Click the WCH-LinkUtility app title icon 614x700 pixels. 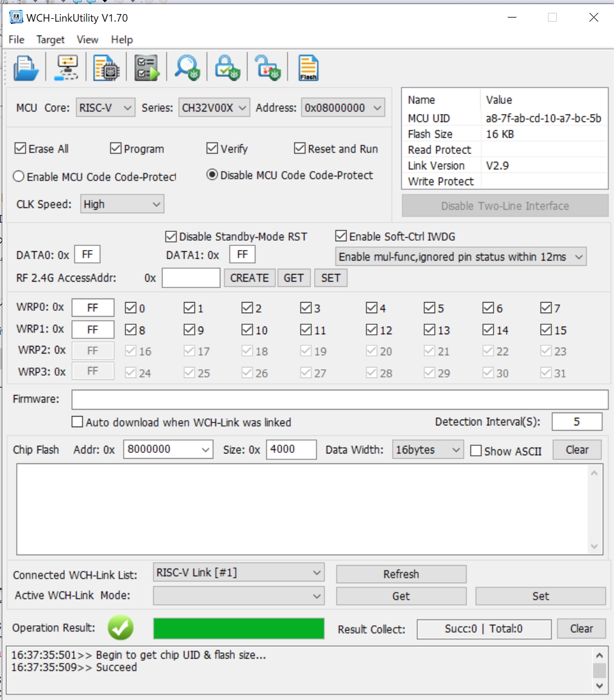(16, 18)
